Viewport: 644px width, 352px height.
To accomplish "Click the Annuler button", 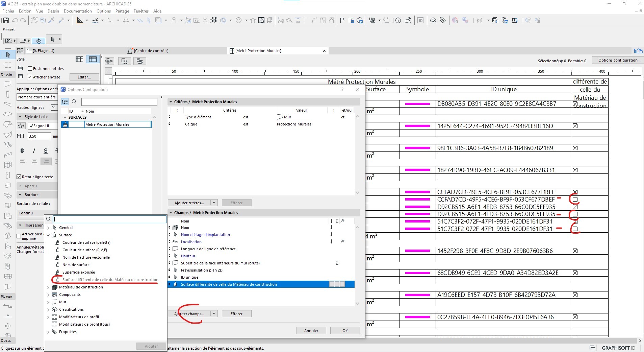I will [311, 331].
